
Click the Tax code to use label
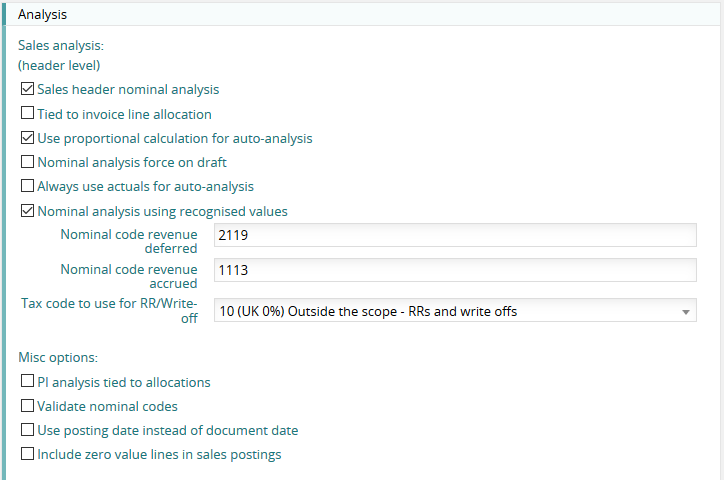(x=110, y=310)
